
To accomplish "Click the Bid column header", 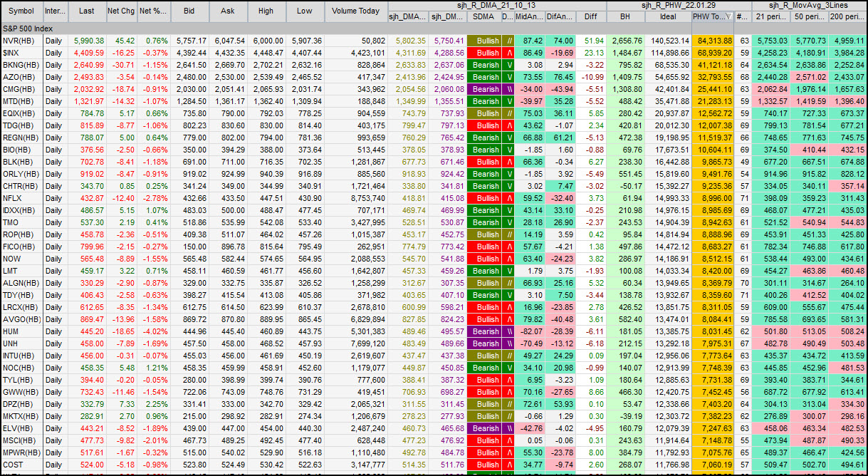I will (189, 11).
